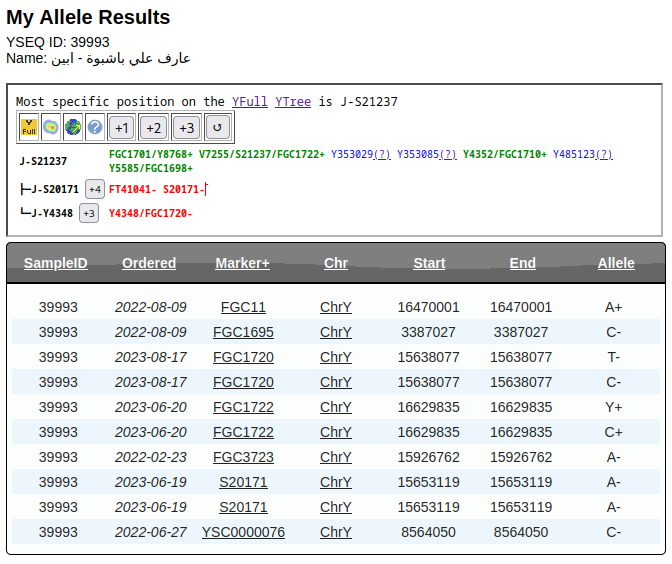Click the Y353029 question mark link
The height and width of the screenshot is (564, 672).
(382, 154)
